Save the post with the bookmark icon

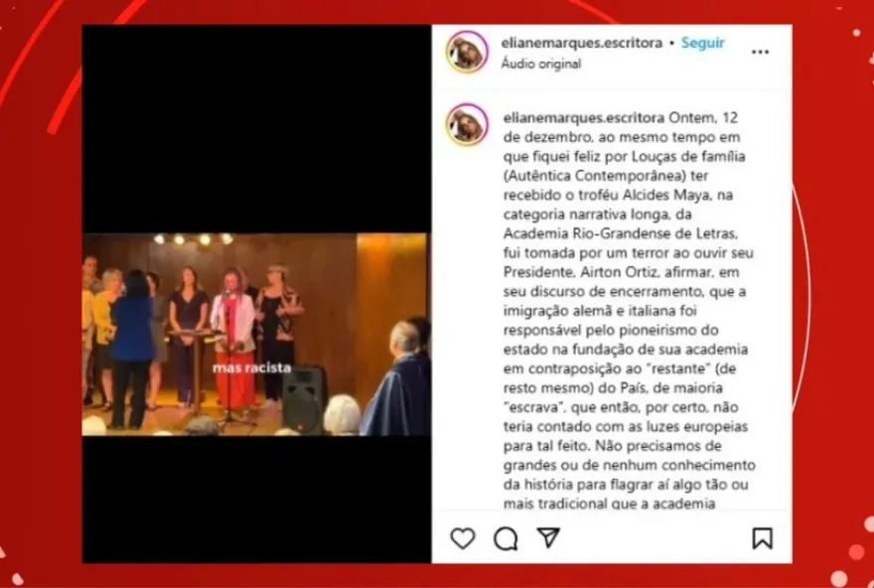click(762, 538)
